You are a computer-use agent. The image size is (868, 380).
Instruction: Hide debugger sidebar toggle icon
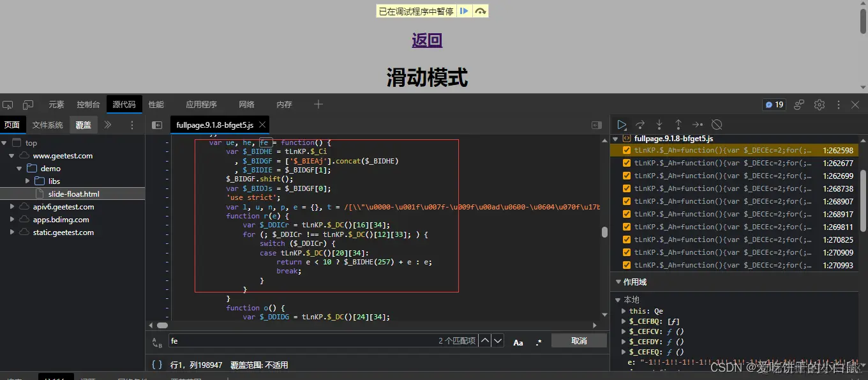point(597,125)
